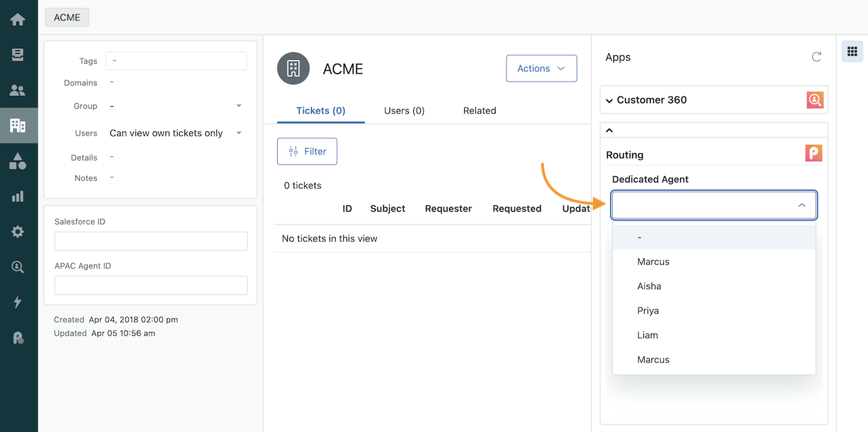Sort by the ID column header
This screenshot has height=432, width=868.
coord(347,209)
